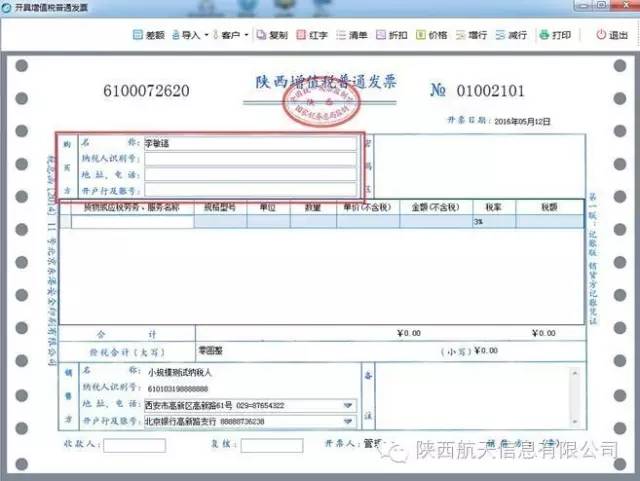Print the invoice with 打印
This screenshot has width=640, height=481.
(555, 35)
